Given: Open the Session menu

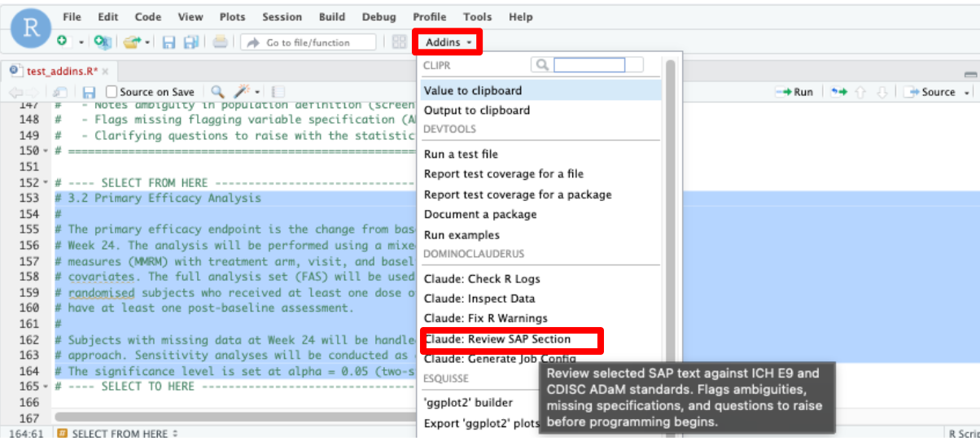Looking at the screenshot, I should [x=282, y=16].
